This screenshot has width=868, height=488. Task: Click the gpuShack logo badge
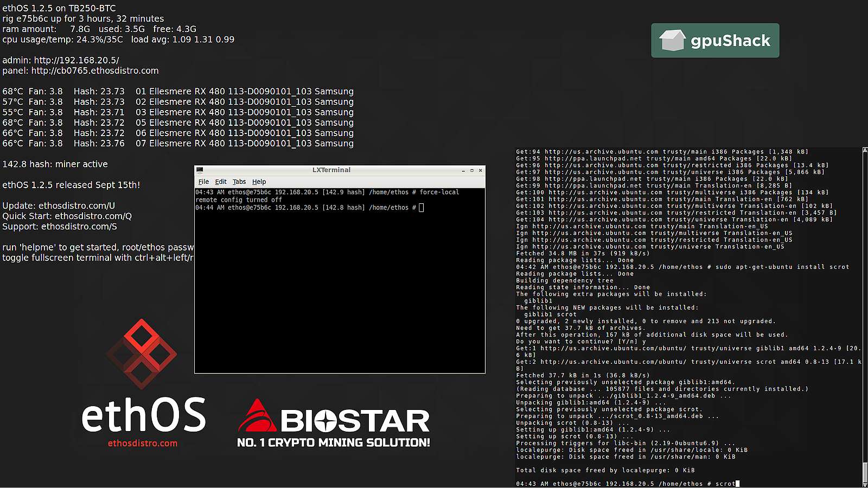point(715,40)
